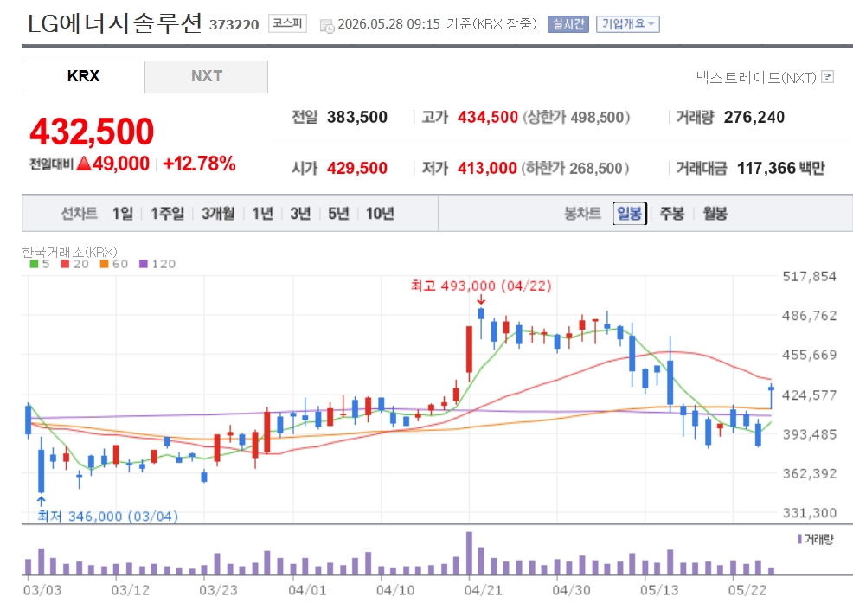This screenshot has height=616, width=853.
Task: Open the 기업개요 dropdown
Action: pyautogui.click(x=628, y=24)
